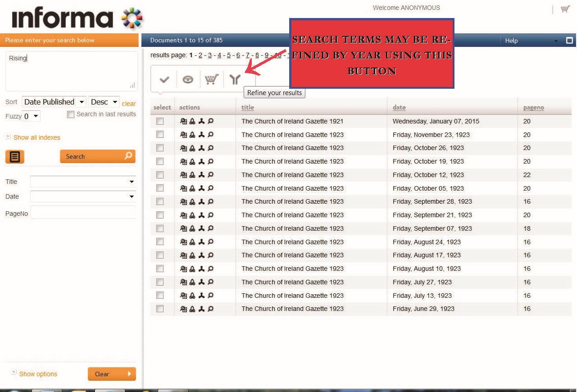
Task: Go to results page 6
Action: (238, 55)
